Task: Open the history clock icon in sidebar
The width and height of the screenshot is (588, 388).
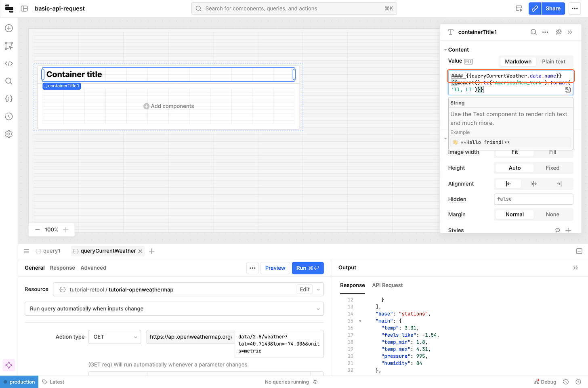Action: tap(9, 116)
